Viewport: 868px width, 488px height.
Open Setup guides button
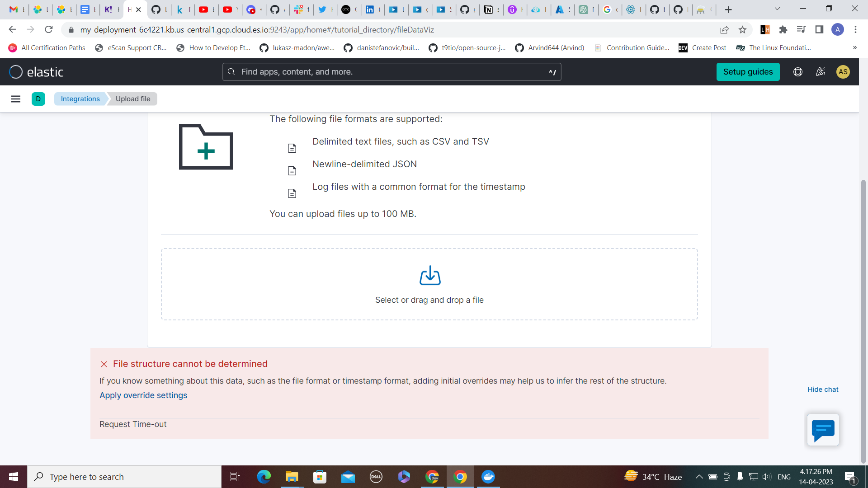point(748,72)
